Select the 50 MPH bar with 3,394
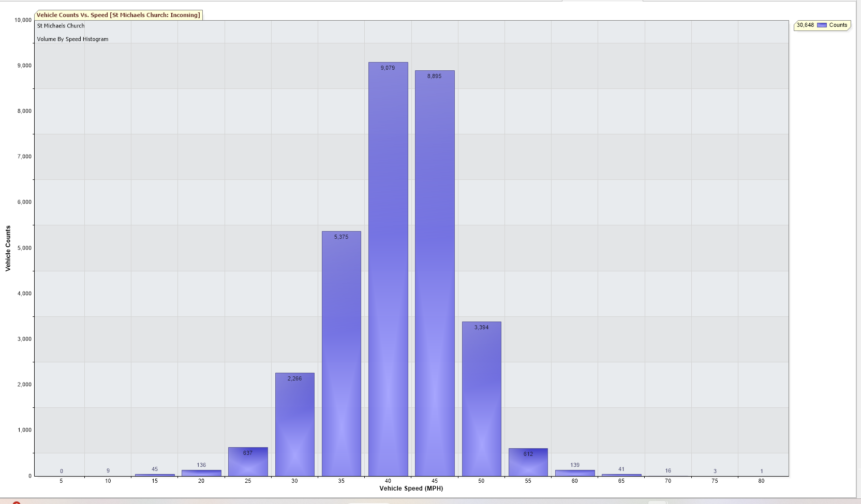Image resolution: width=861 pixels, height=504 pixels. pos(481,399)
